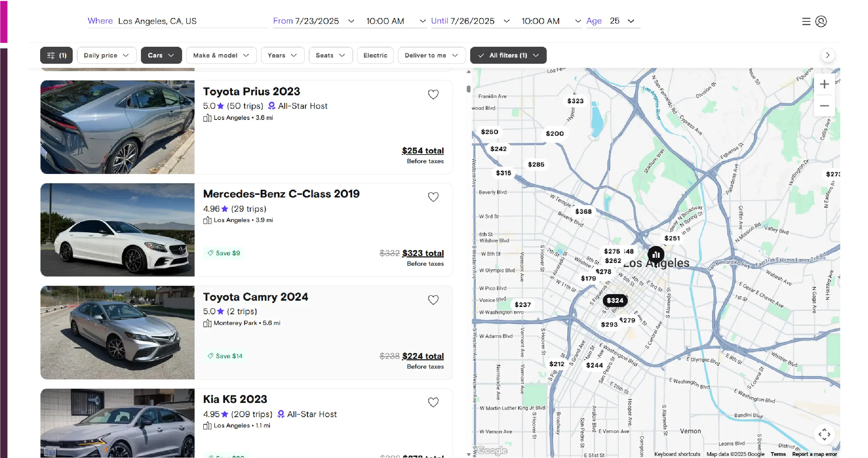Image resolution: width=868 pixels, height=458 pixels.
Task: Favorite the Kia K5 2023 heart
Action: (433, 402)
